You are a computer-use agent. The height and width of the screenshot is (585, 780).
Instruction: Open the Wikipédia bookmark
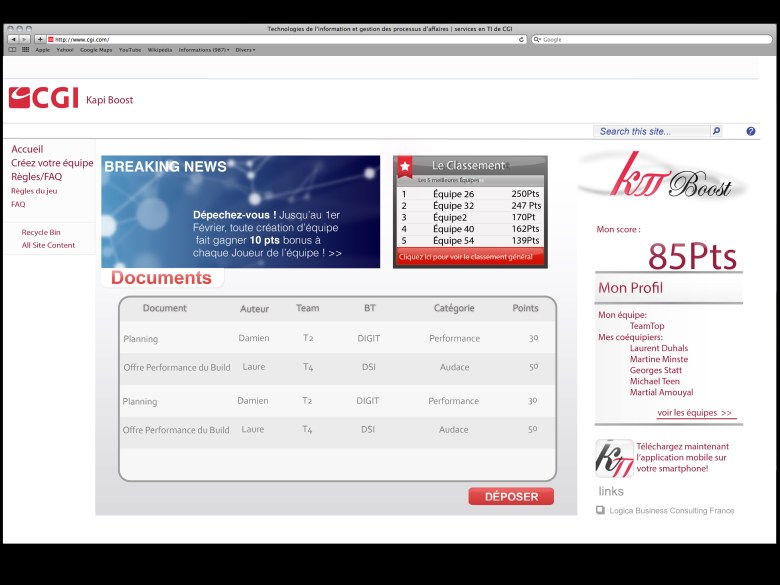160,50
